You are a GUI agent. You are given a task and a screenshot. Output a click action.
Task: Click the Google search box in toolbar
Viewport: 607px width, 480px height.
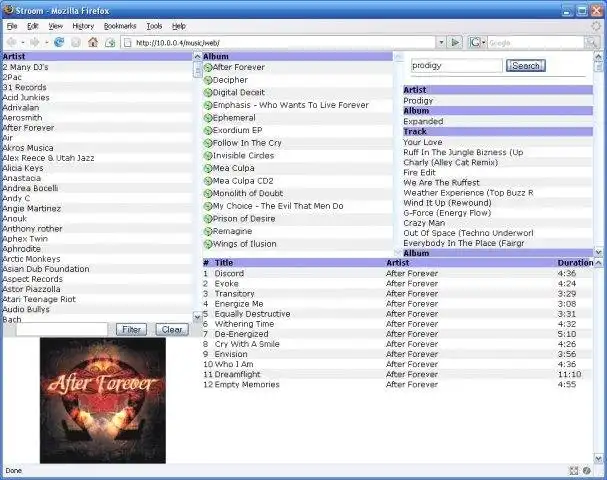(536, 43)
